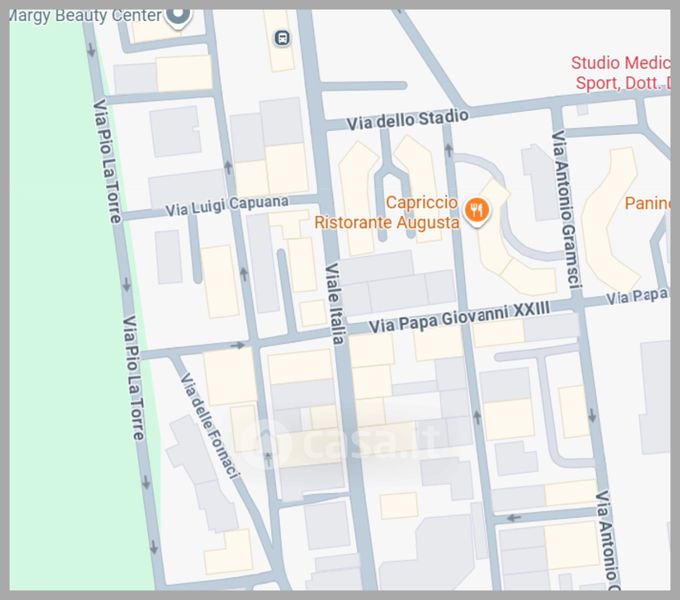Select the bus stop icon
Image resolution: width=680 pixels, height=600 pixels.
(x=283, y=38)
